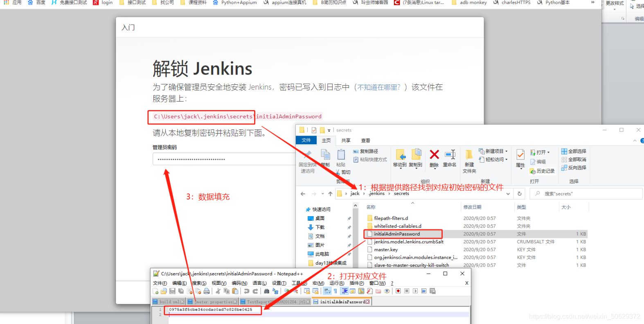Open the recent locations dropdown beside forward arrow

tap(323, 194)
